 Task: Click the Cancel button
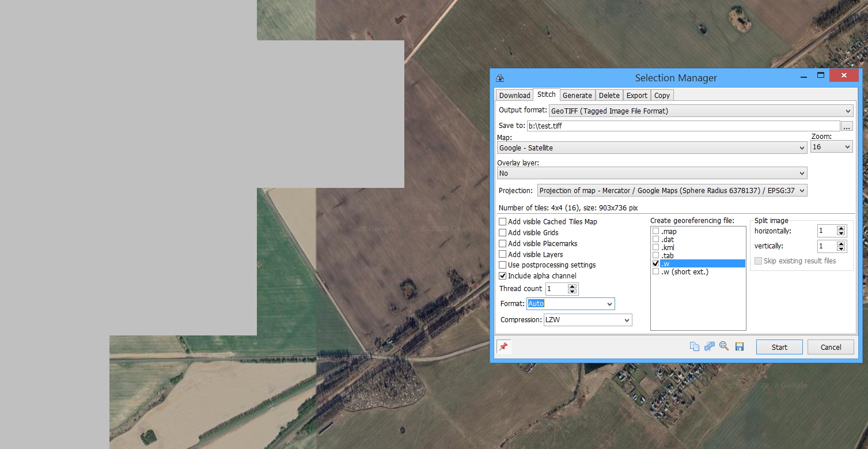(x=831, y=347)
